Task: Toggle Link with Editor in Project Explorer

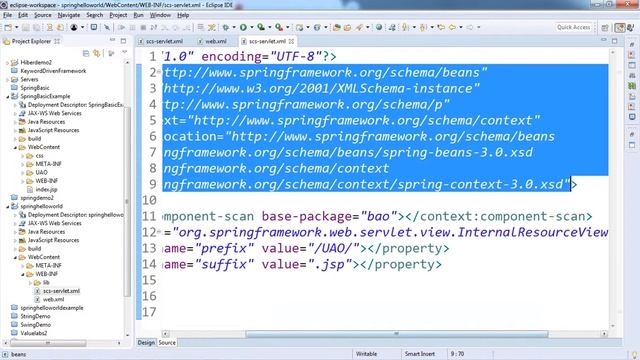Action: click(97, 53)
